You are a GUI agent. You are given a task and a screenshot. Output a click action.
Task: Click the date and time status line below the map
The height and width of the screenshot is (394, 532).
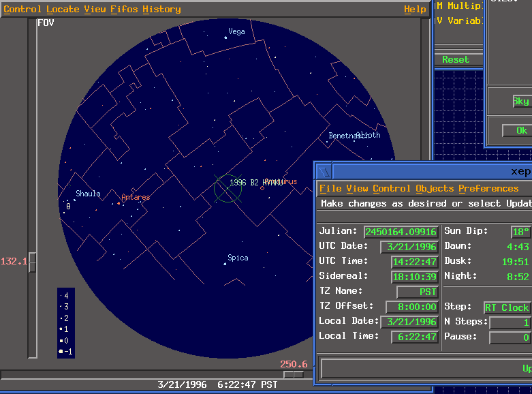coord(217,384)
